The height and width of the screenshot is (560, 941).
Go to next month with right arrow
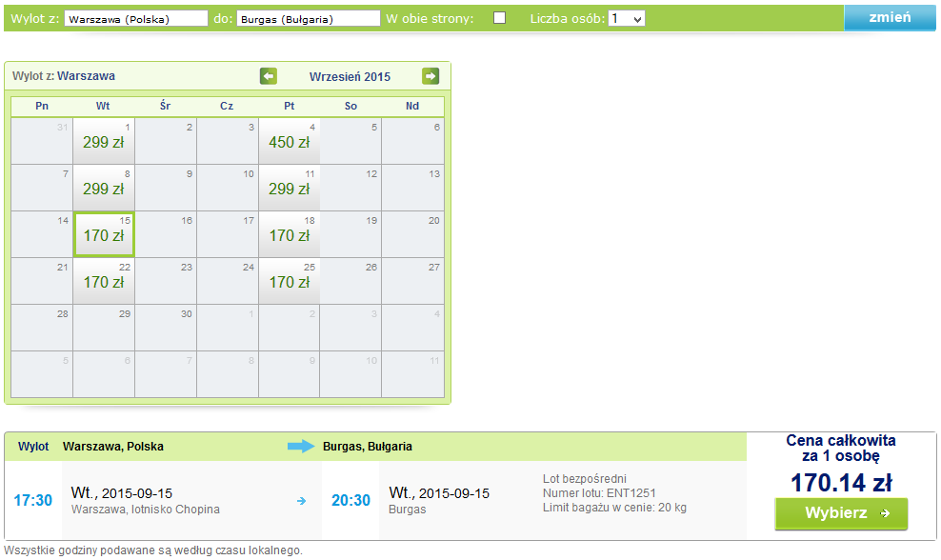[430, 76]
